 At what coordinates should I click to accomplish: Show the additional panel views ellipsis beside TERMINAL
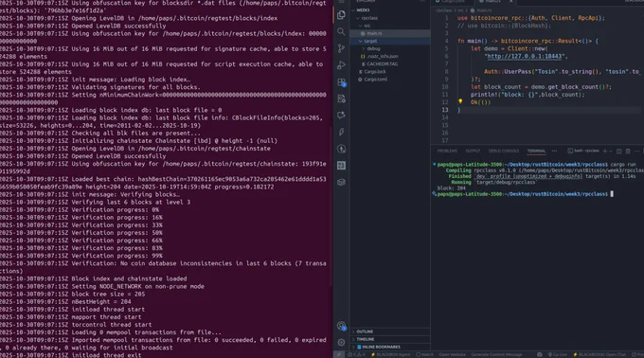pyautogui.click(x=554, y=152)
